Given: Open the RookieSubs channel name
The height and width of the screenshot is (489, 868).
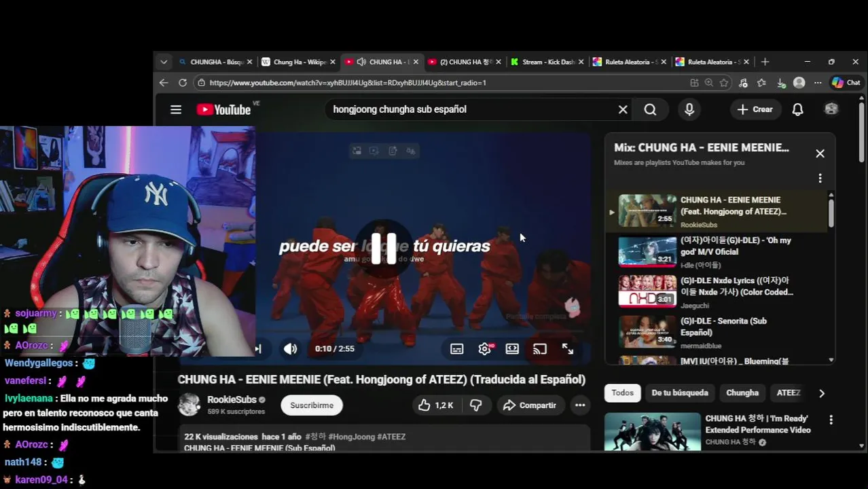Looking at the screenshot, I should point(232,400).
